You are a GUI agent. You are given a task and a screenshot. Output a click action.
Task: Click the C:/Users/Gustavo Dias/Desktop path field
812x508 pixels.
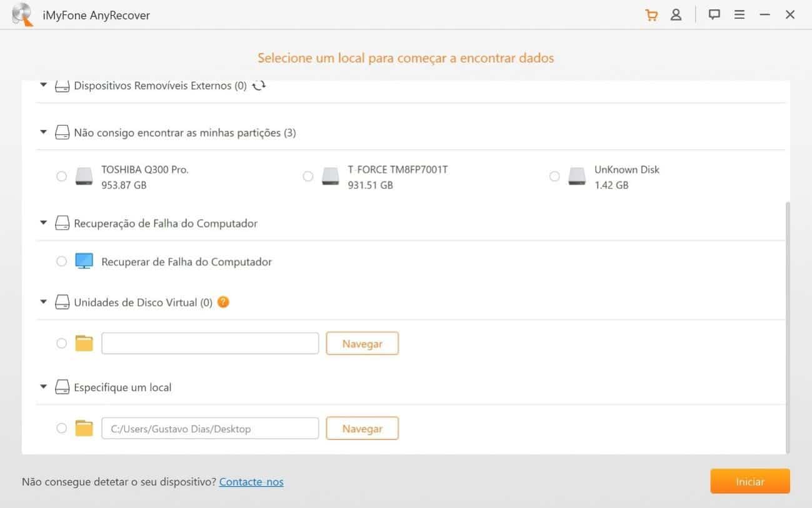(x=210, y=429)
